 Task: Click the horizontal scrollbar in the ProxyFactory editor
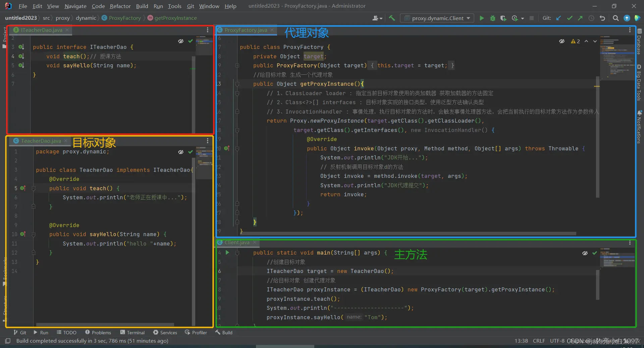click(x=409, y=233)
